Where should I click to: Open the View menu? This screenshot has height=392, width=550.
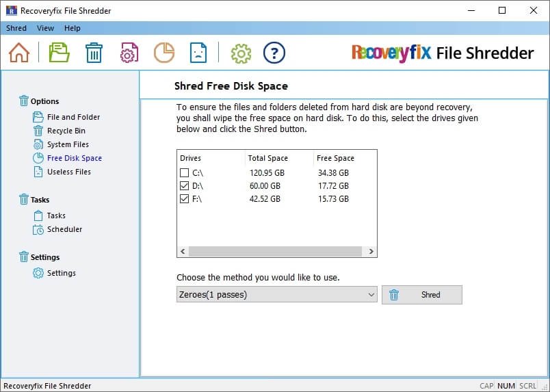coord(45,28)
